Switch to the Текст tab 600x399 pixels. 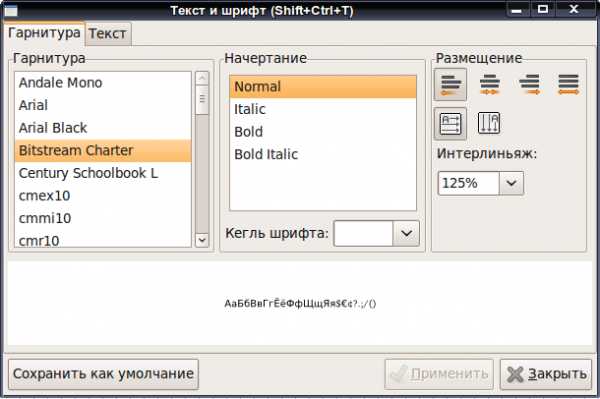pos(108,34)
